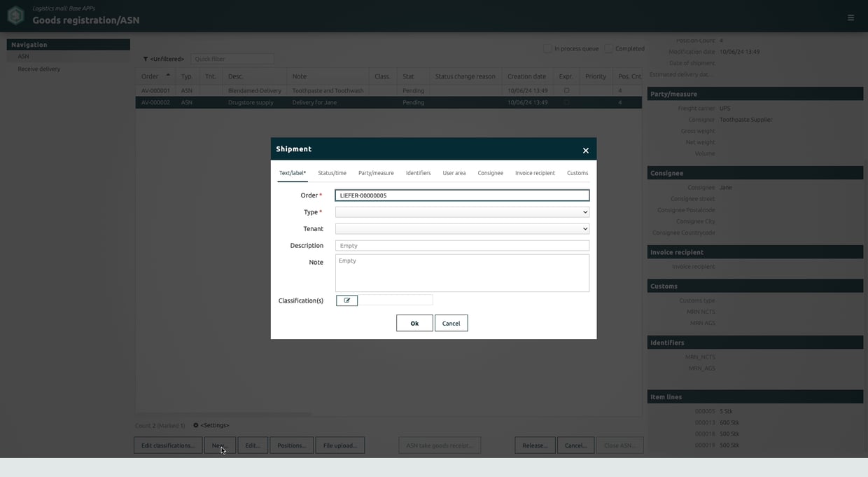Click the filter funnel icon
Image resolution: width=868 pixels, height=477 pixels.
146,60
